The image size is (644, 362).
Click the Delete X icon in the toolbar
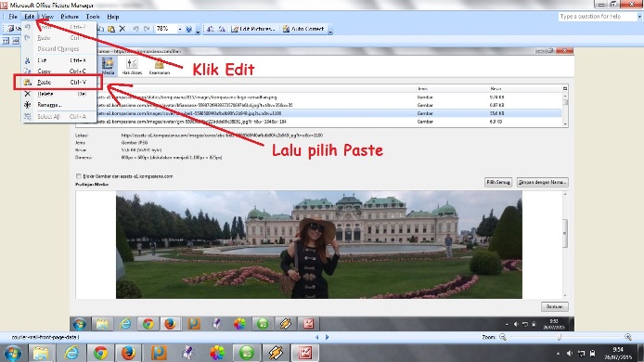click(x=122, y=29)
